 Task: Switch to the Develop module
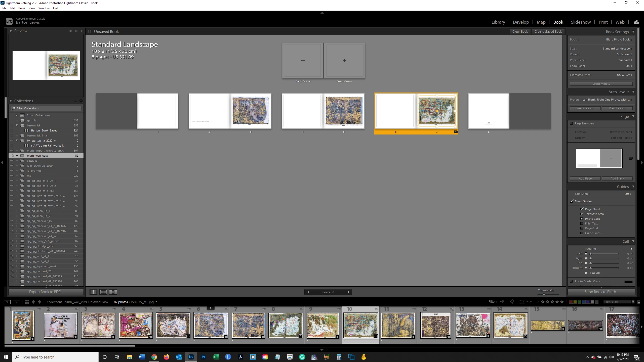pos(521,22)
